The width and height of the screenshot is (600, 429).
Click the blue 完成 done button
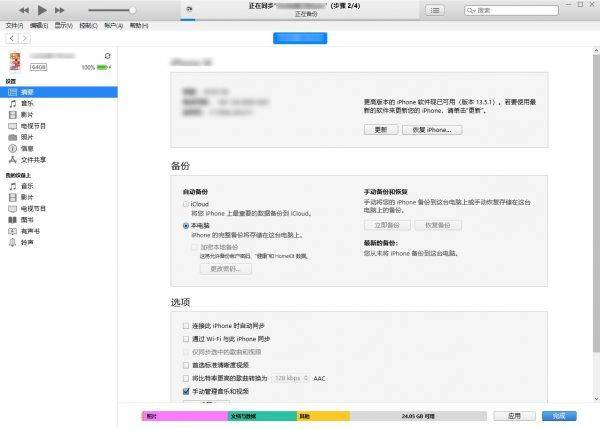click(559, 416)
